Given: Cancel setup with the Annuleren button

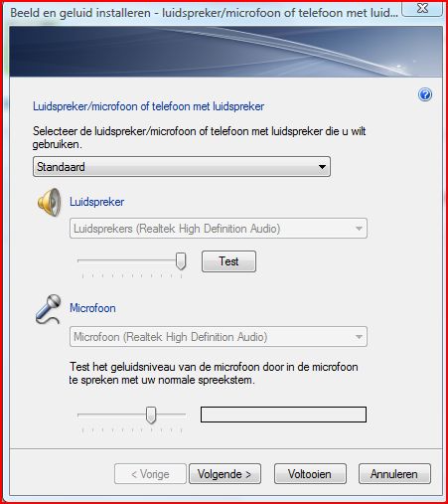Looking at the screenshot, I should click(x=394, y=474).
